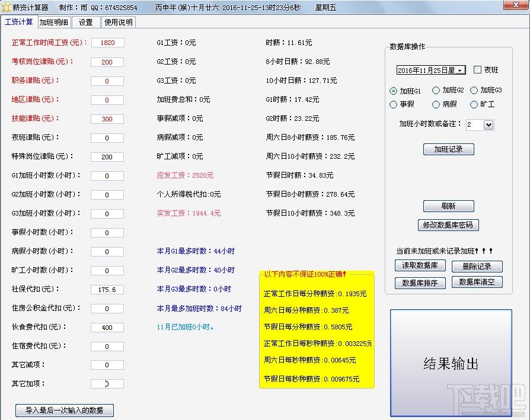
Task: Close the 薪资计算器 window
Action: click(x=516, y=5)
